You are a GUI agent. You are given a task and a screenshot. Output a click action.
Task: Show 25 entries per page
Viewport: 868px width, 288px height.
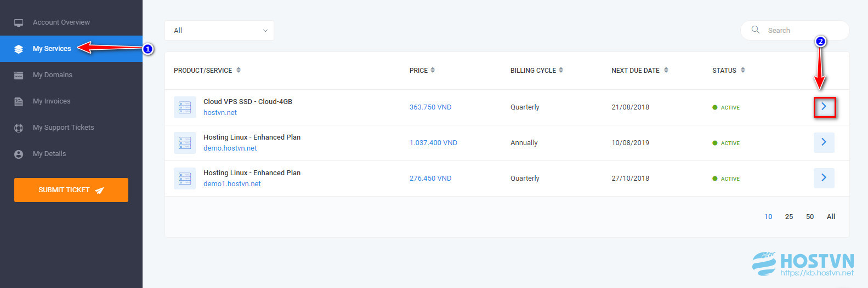pyautogui.click(x=788, y=217)
